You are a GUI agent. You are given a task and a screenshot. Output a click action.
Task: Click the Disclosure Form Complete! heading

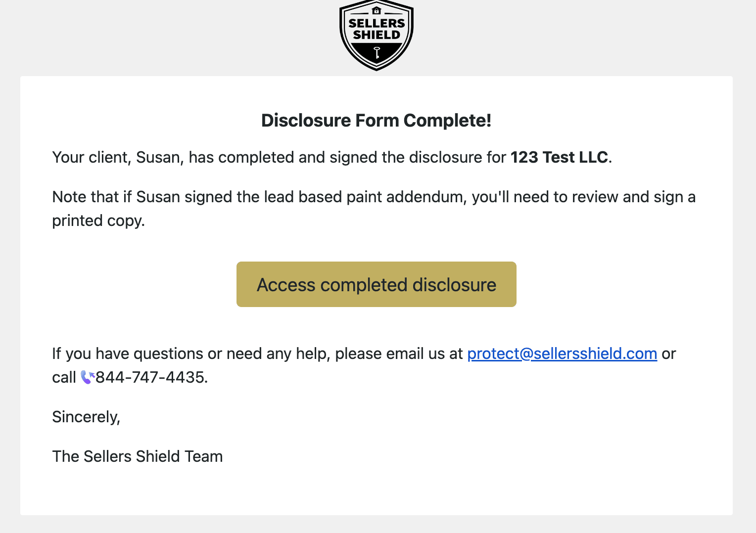coord(377,121)
